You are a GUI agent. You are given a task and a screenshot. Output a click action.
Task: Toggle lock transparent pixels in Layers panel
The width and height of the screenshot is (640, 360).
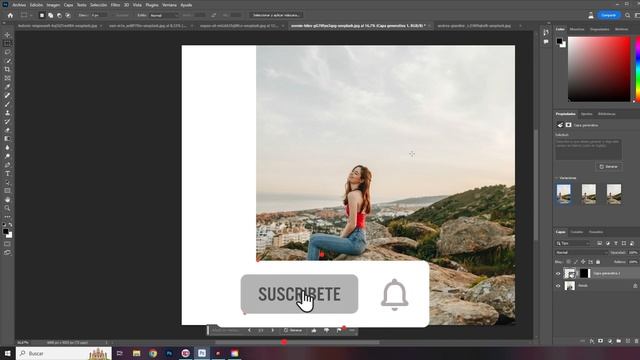569,262
